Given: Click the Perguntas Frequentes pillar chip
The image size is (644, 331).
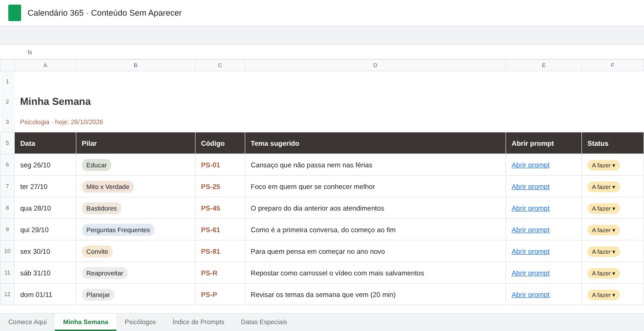Looking at the screenshot, I should (118, 230).
